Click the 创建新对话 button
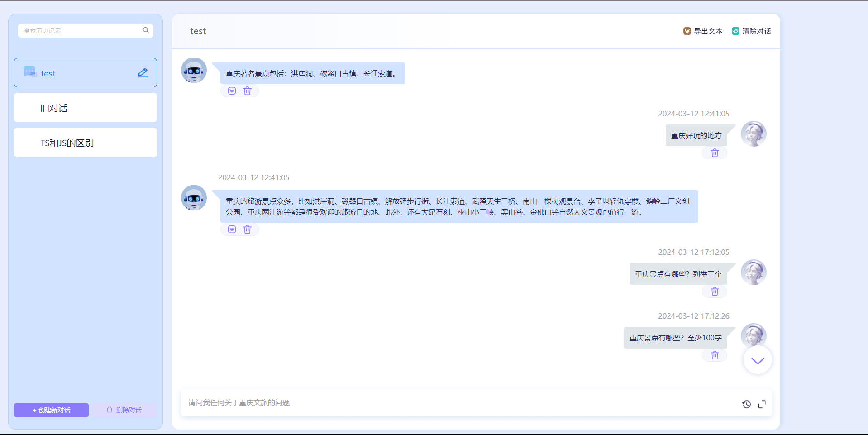Viewport: 868px width, 435px height. 51,410
